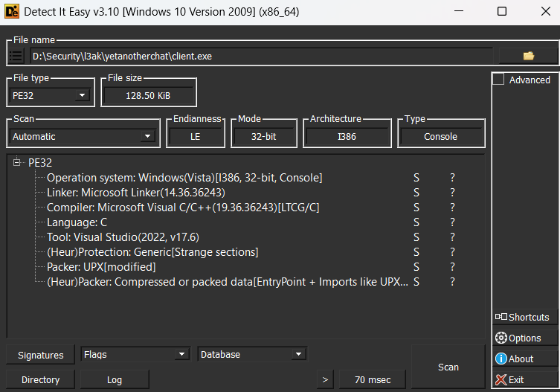Click the ? on Language row
560x392 pixels.
tap(452, 222)
